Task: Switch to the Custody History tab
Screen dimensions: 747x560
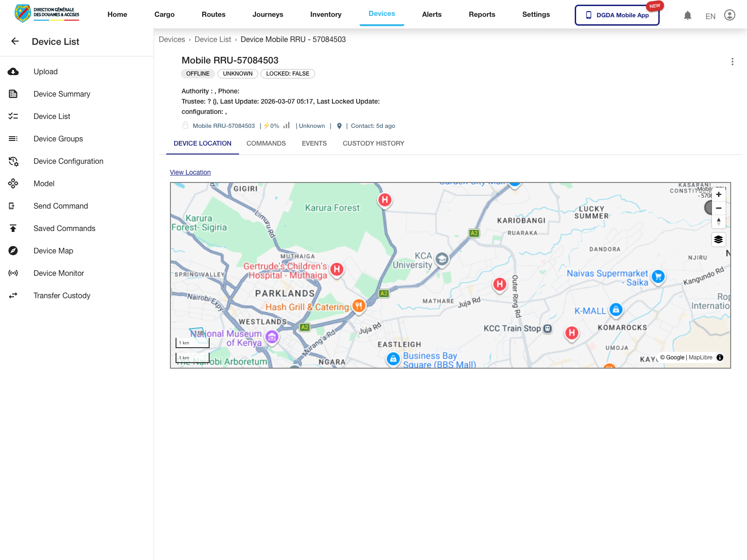Action: pyautogui.click(x=373, y=143)
